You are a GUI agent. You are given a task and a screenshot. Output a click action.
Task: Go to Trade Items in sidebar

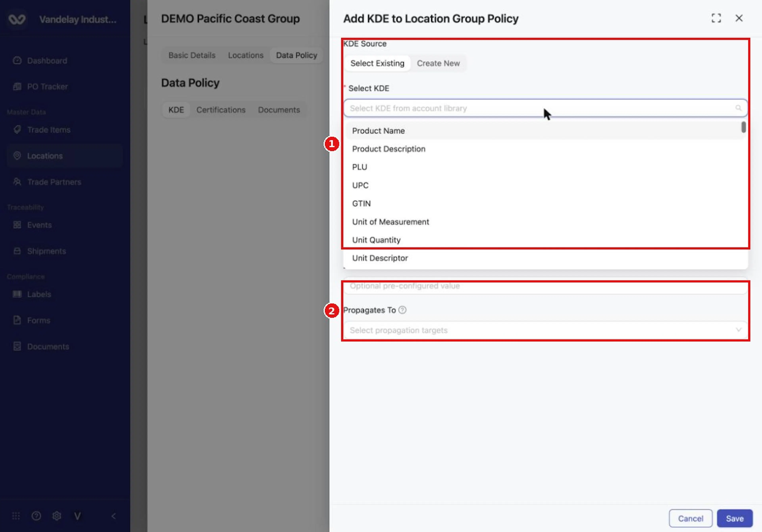pos(41,130)
